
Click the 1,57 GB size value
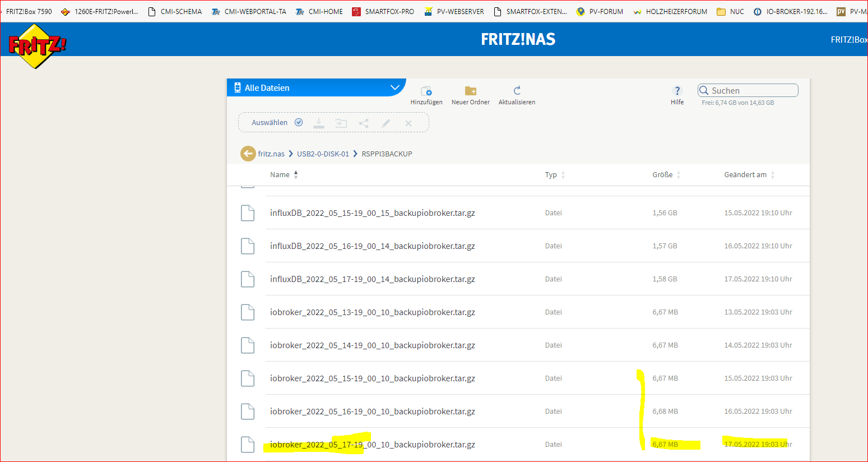click(665, 246)
